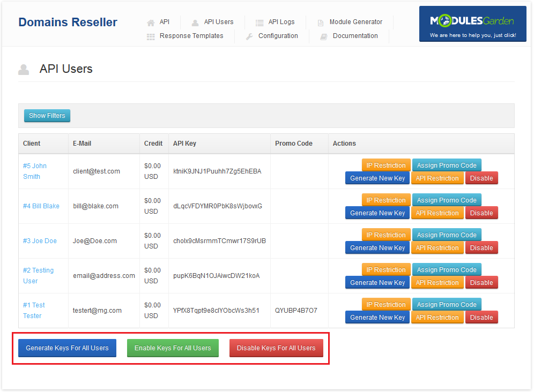The image size is (534, 392).
Task: Click the API Logs list icon
Action: (x=259, y=23)
